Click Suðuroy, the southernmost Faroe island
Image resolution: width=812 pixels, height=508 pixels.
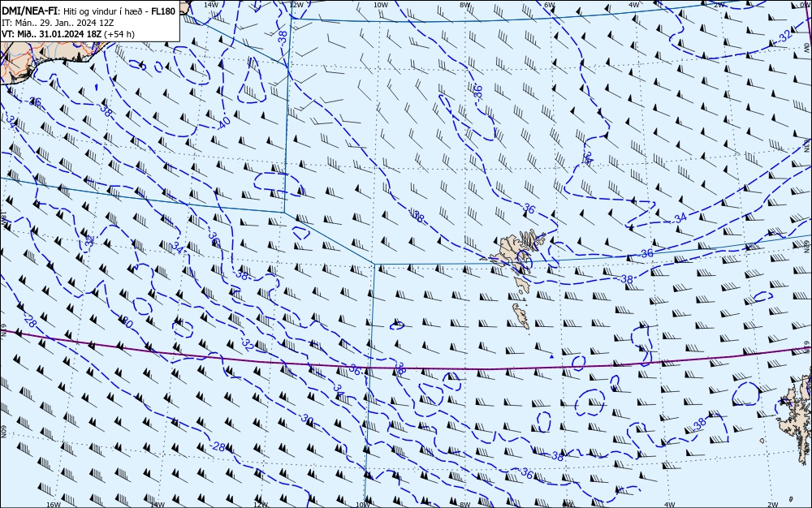click(521, 316)
